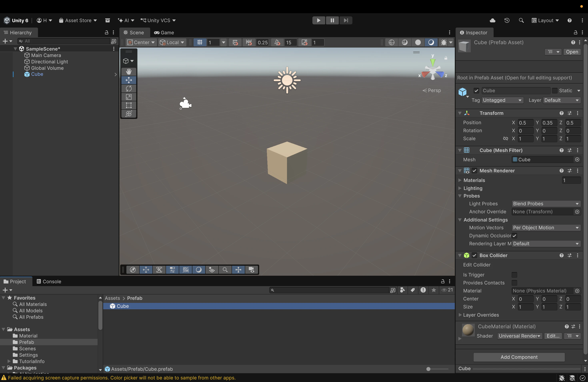588x382 pixels.
Task: Toggle Dynamic Occlusion checkbox
Action: click(x=514, y=236)
